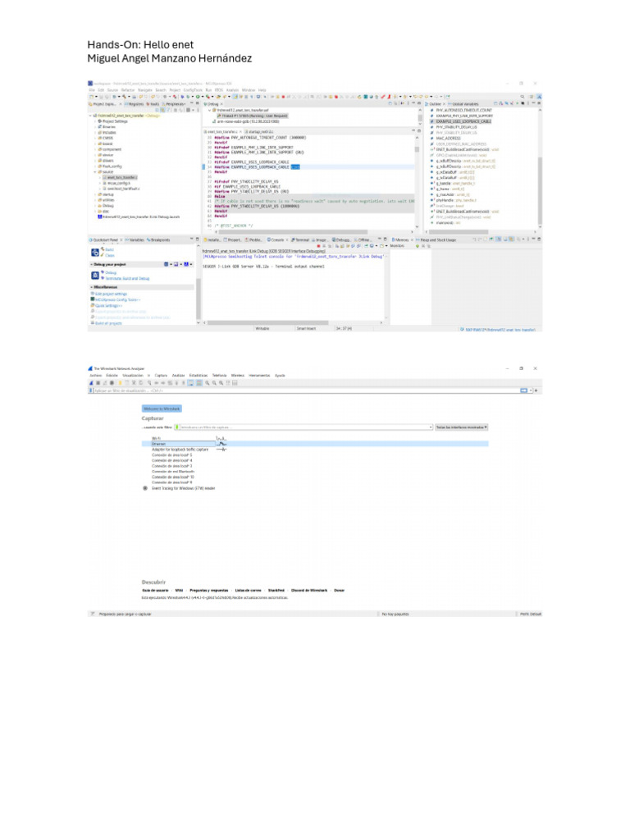The height and width of the screenshot is (840, 630).
Task: Click Welcome to Wireshark button
Action: pos(162,409)
